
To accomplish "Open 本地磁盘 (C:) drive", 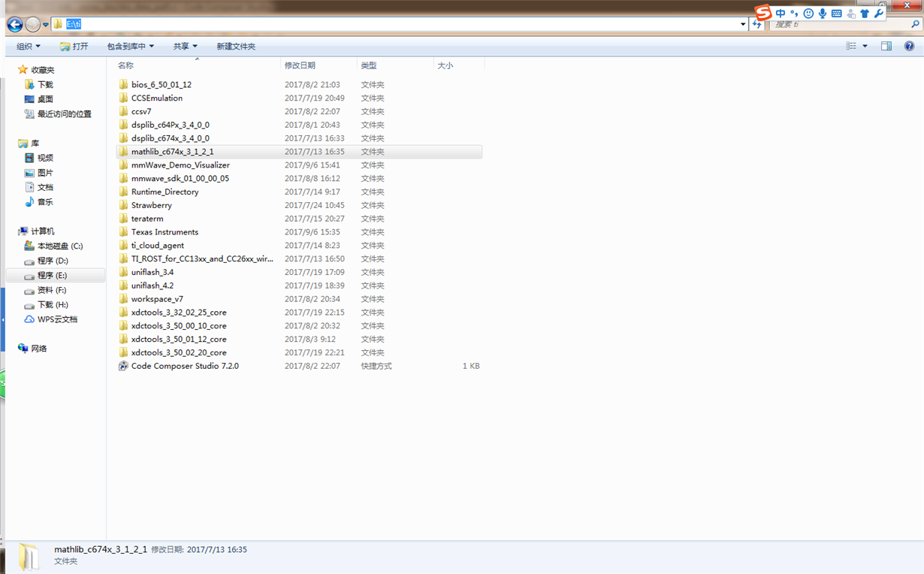I will [x=60, y=246].
